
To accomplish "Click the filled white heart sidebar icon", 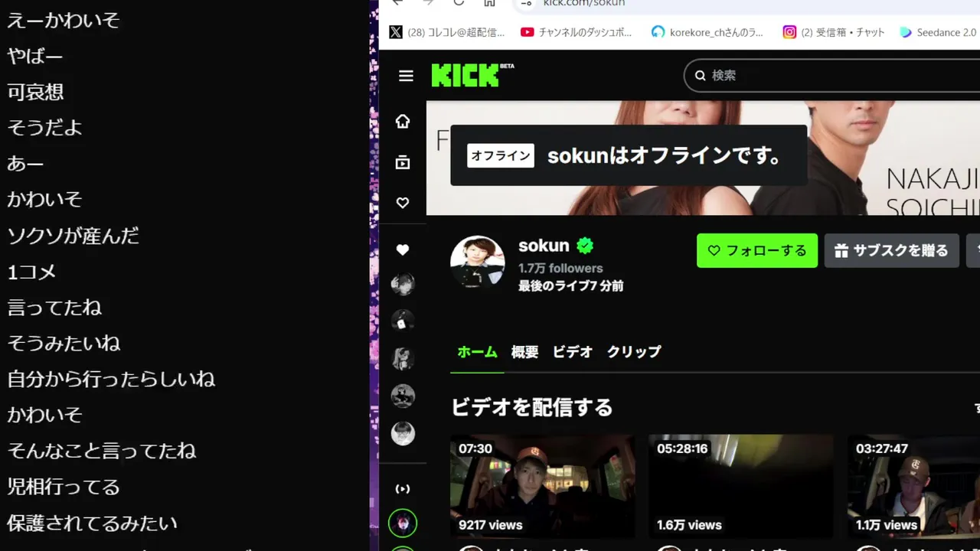I will 403,249.
